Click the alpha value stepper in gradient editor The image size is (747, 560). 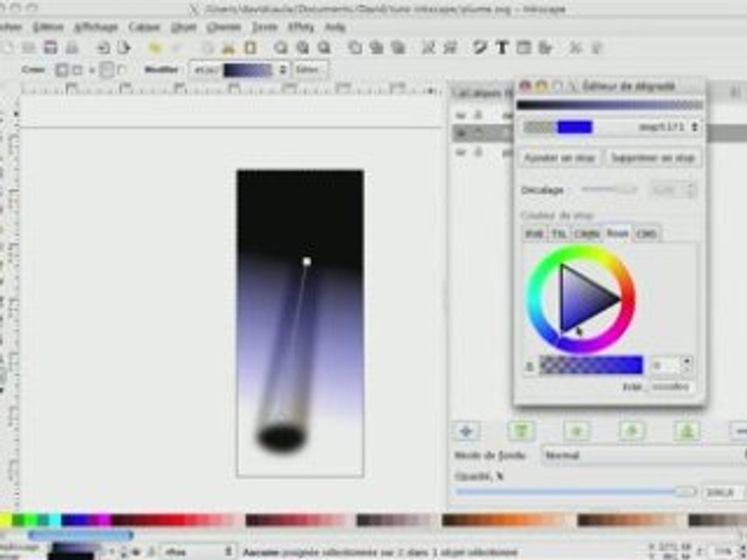(x=686, y=366)
